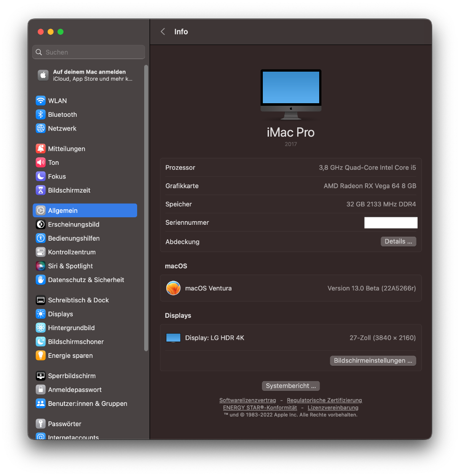459x476 pixels.
Task: Click "Auf deinem Mac anmelden" text
Action: (x=90, y=72)
